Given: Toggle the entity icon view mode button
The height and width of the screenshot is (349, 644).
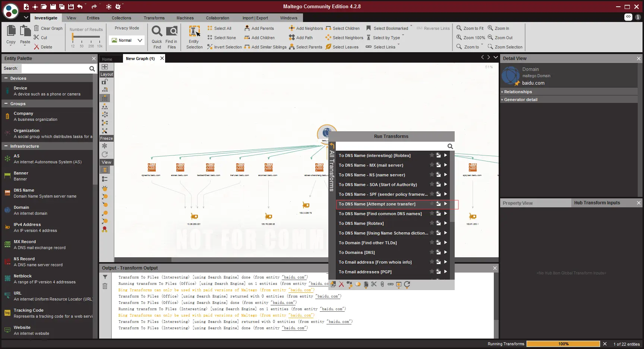Looking at the screenshot, I should (105, 170).
